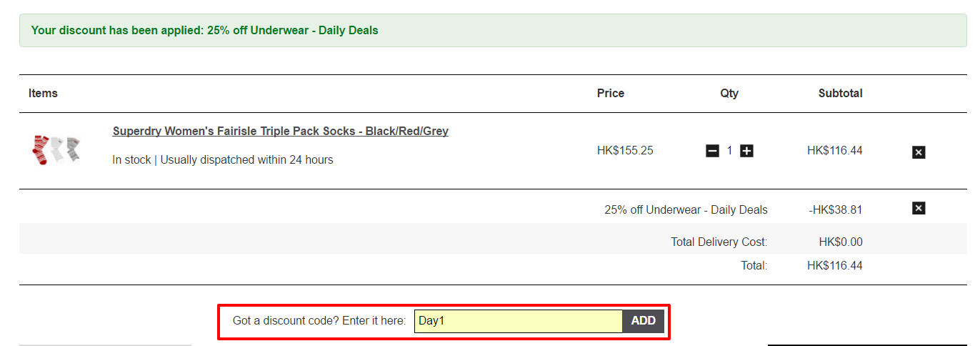The height and width of the screenshot is (346, 980).
Task: Click the 'Got a discount code?' label
Action: [x=319, y=321]
